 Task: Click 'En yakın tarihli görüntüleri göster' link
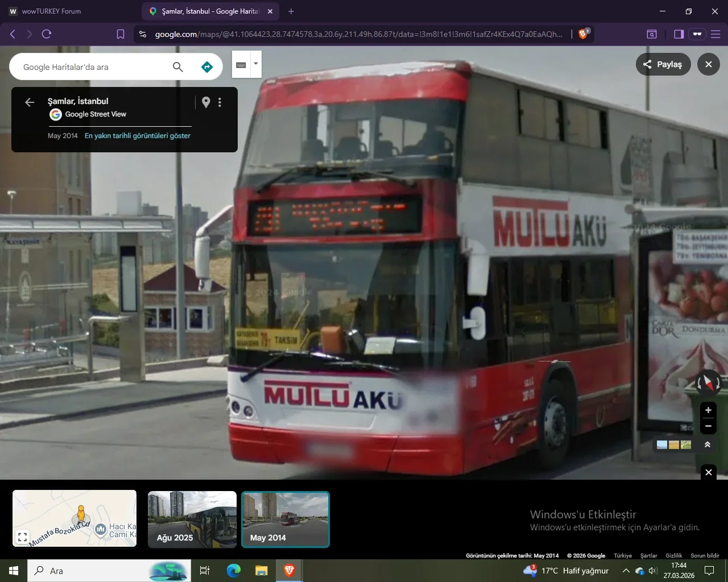pyautogui.click(x=138, y=136)
